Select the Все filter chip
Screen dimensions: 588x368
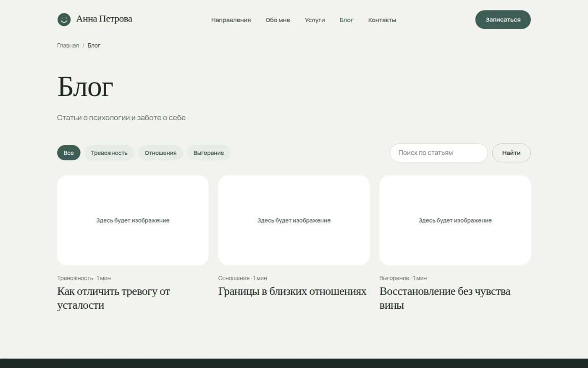68,153
